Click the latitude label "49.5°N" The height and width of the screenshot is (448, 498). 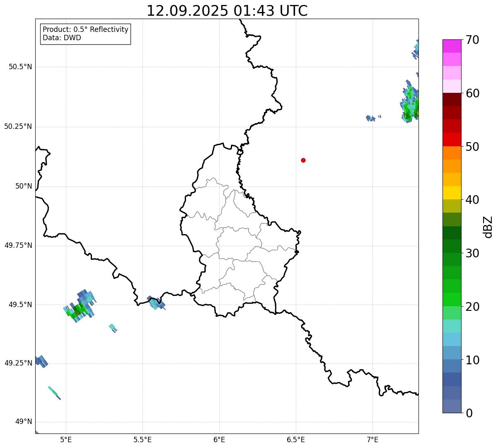pyautogui.click(x=20, y=305)
